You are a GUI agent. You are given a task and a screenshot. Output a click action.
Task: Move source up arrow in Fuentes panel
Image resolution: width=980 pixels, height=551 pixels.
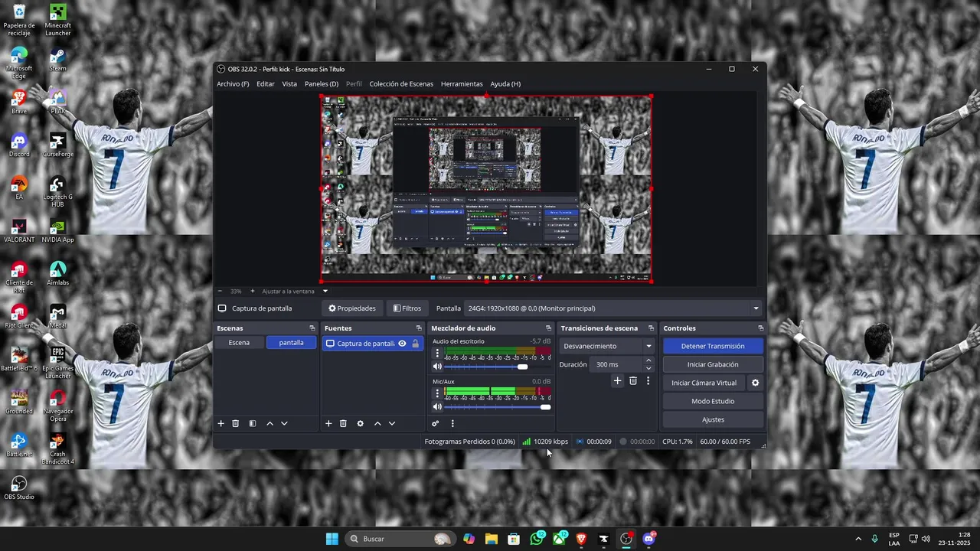click(x=377, y=423)
